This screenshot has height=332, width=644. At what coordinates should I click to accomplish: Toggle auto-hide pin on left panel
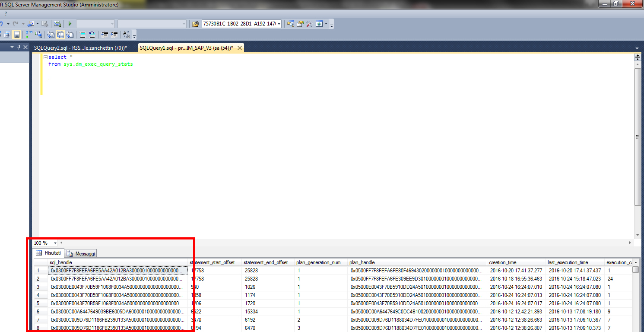pyautogui.click(x=19, y=47)
